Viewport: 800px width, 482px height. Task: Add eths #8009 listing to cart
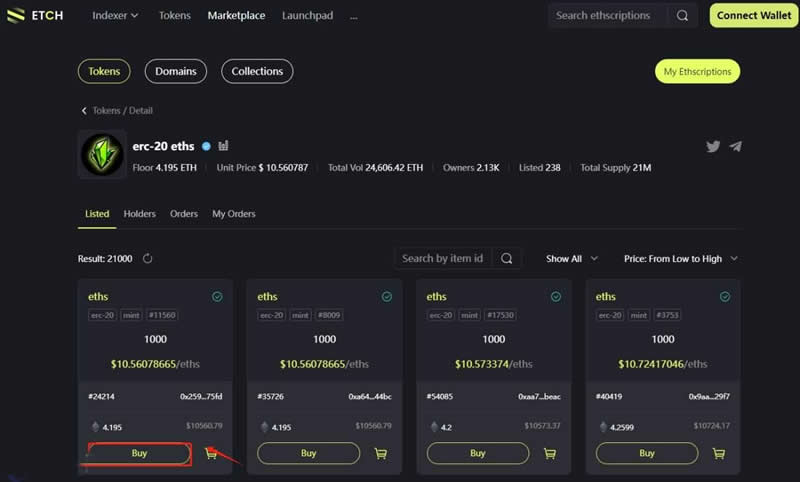click(380, 453)
